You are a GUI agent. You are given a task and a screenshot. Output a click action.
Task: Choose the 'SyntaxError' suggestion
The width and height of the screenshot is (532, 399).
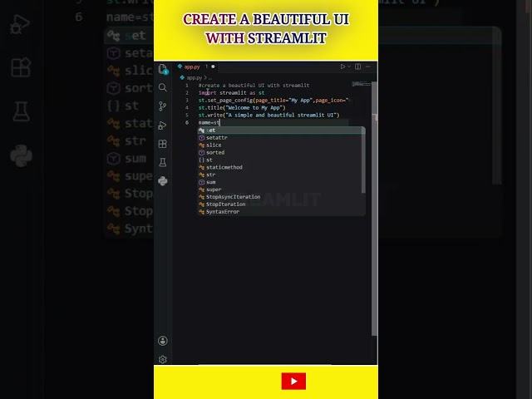(282, 212)
